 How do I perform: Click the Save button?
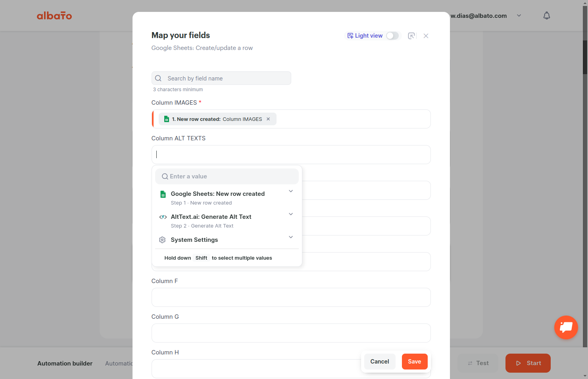click(415, 362)
